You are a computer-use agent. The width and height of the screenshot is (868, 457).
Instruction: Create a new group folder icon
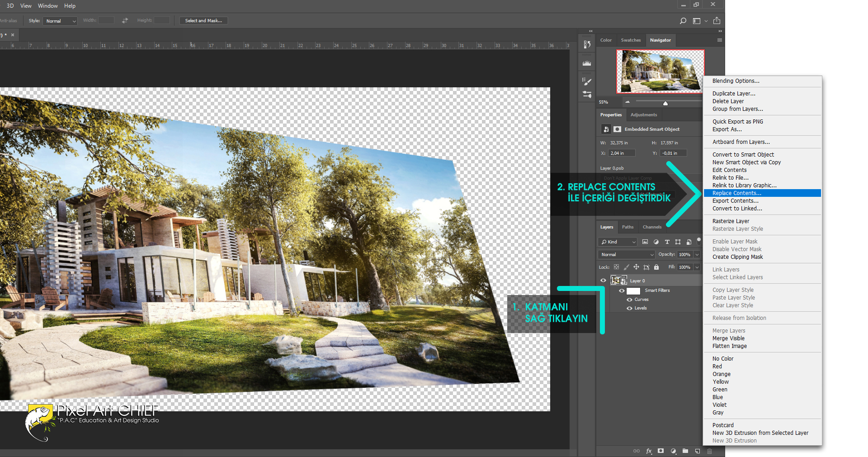tap(685, 451)
